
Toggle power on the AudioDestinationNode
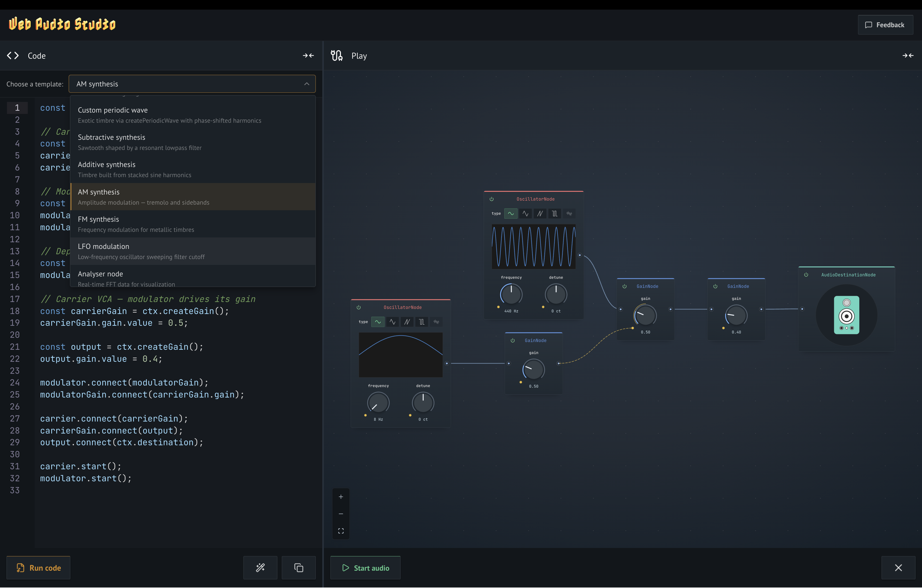(806, 275)
